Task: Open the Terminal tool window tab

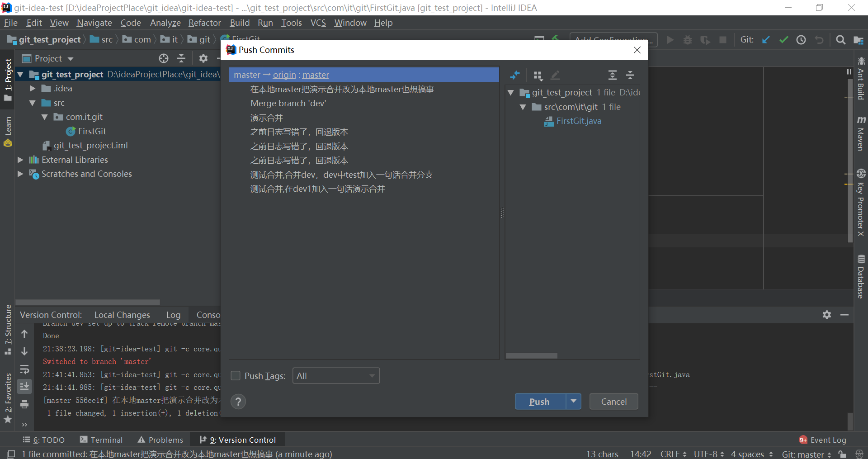Action: tap(101, 440)
